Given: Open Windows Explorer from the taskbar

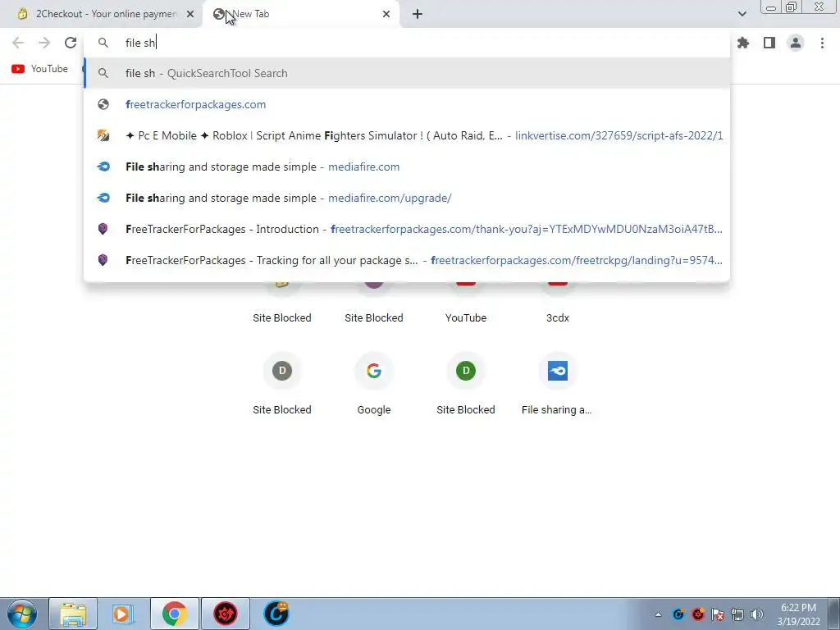Looking at the screenshot, I should 73,614.
